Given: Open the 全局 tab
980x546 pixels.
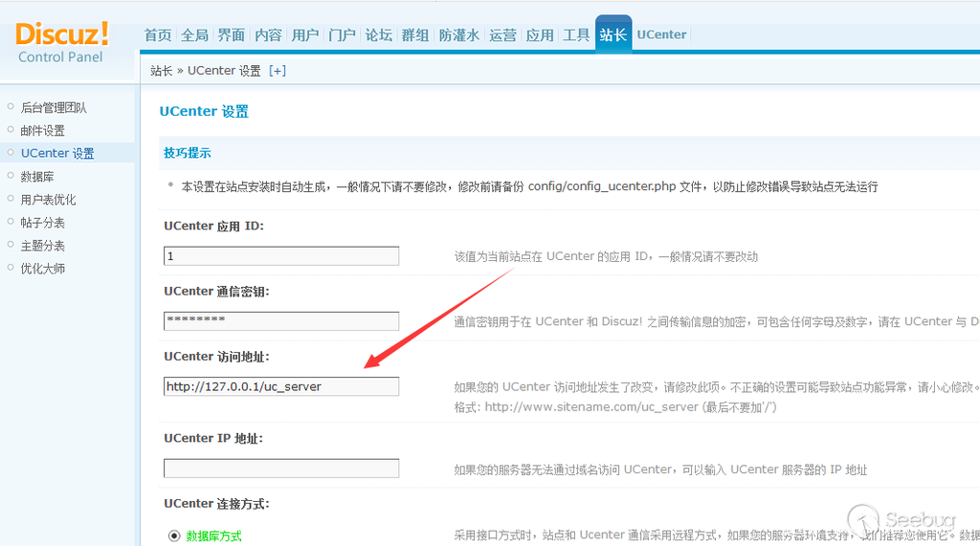Looking at the screenshot, I should tap(194, 35).
